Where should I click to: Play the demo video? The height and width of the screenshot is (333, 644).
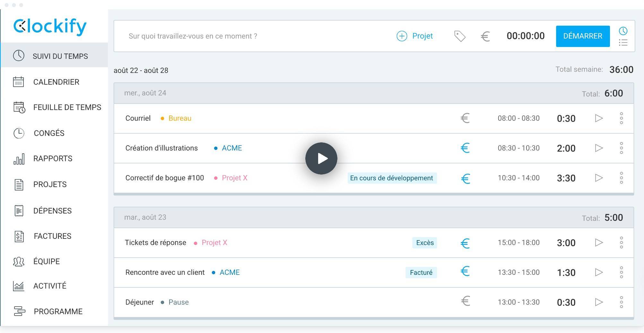pos(321,158)
